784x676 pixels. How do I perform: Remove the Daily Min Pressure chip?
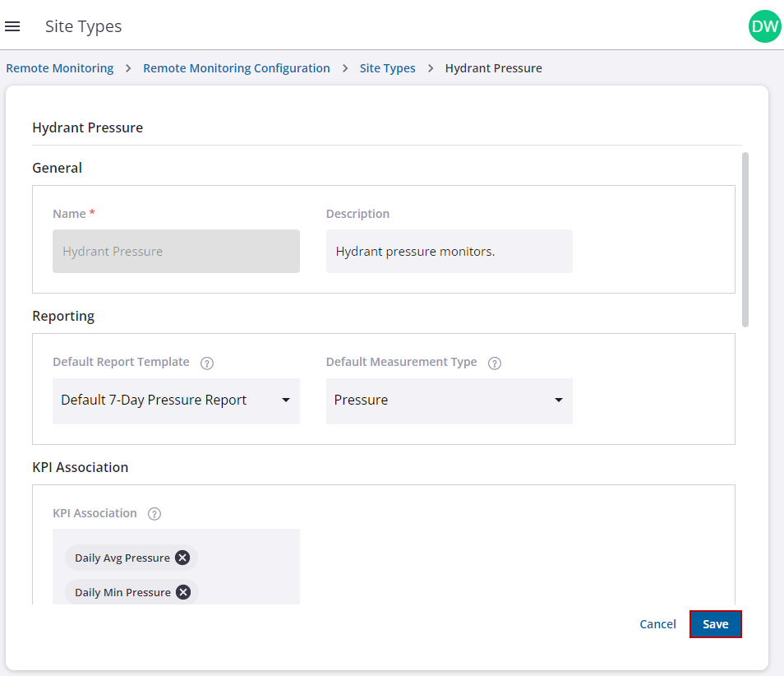click(x=183, y=592)
